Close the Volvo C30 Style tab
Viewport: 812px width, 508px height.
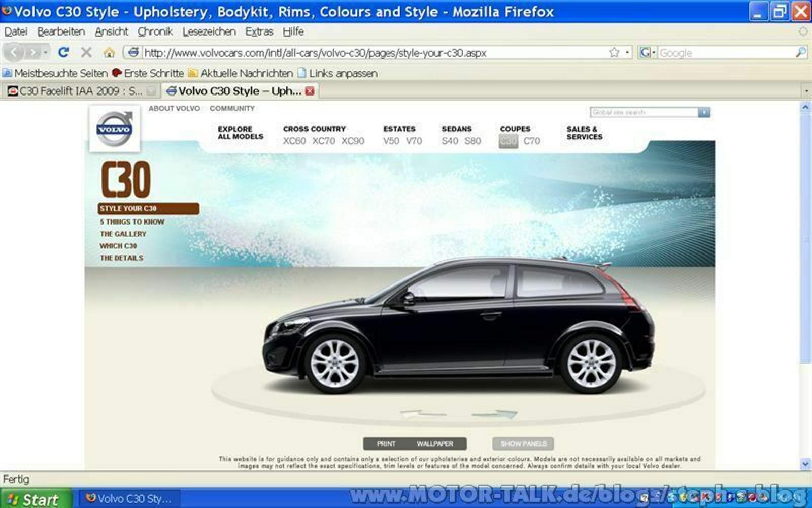click(310, 91)
